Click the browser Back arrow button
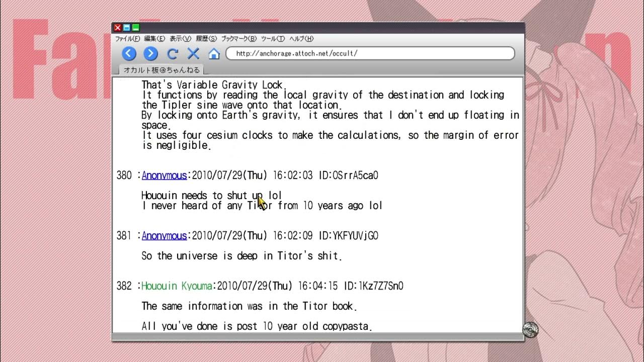The image size is (644, 362). [x=129, y=54]
